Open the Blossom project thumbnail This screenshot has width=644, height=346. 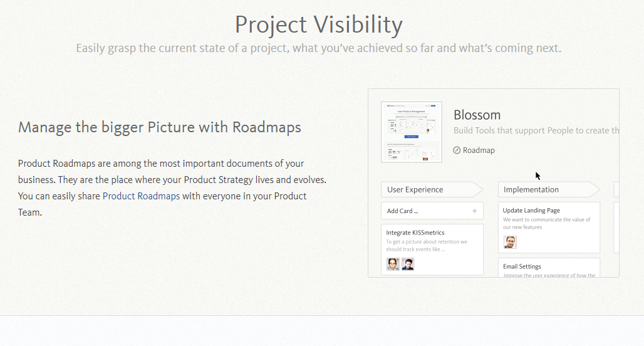[411, 132]
